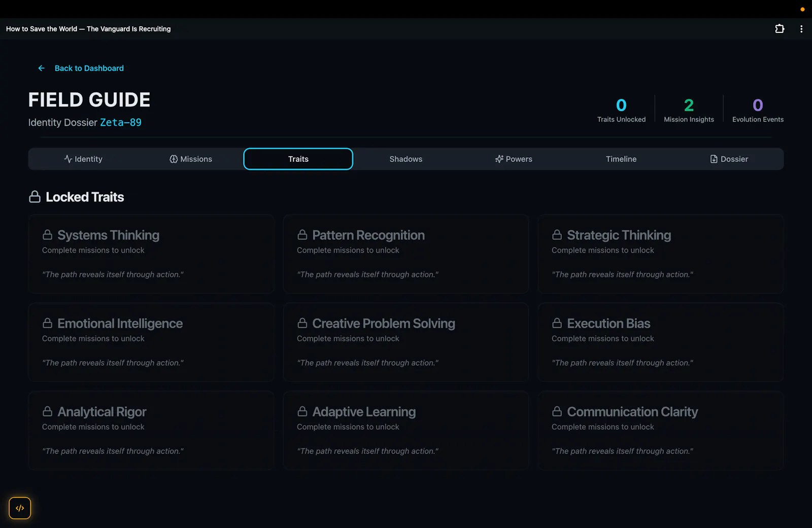This screenshot has height=528, width=812.
Task: Click the Zeta-89 dossier identifier
Action: (121, 122)
